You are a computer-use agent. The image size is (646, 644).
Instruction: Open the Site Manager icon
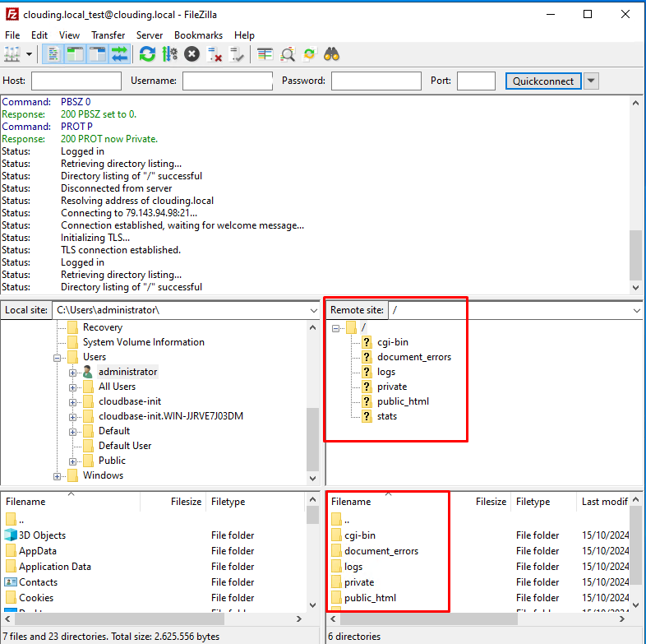click(x=12, y=54)
